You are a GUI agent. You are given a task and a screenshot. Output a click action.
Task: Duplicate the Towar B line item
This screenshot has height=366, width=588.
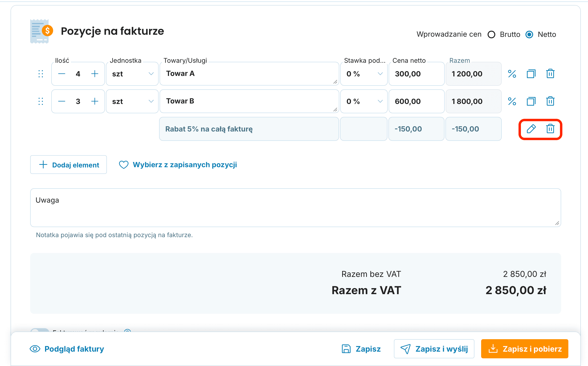(531, 101)
